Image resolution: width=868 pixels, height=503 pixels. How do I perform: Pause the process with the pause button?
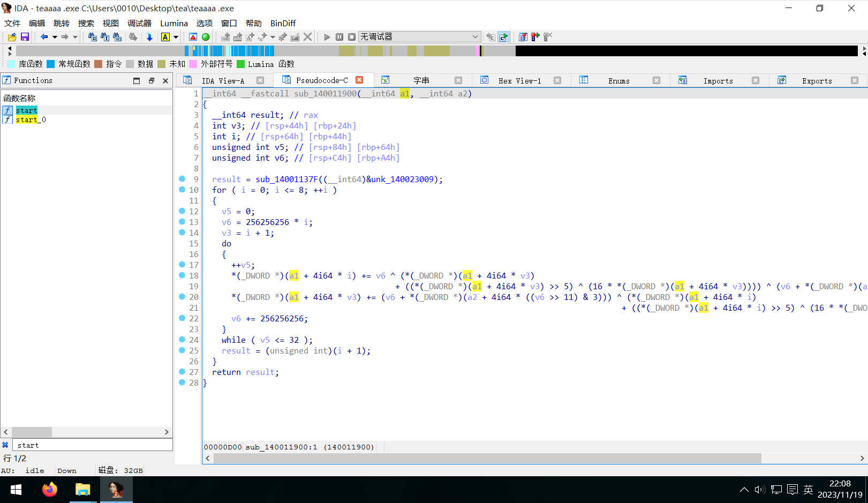(339, 37)
